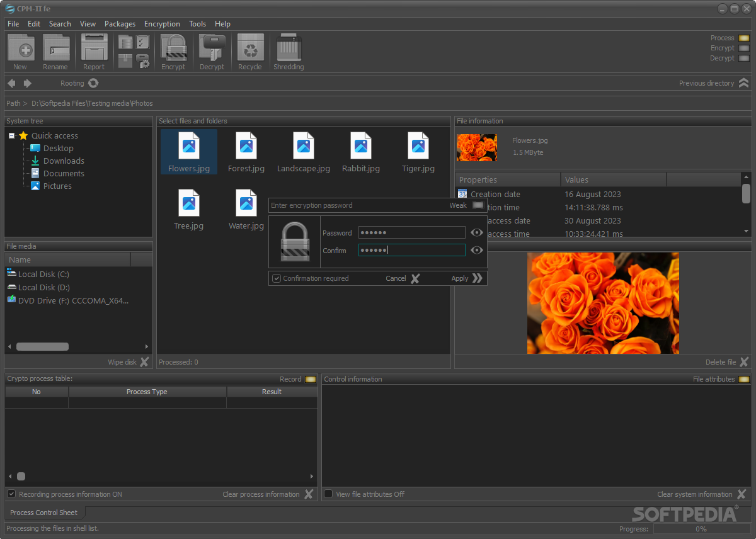Go forward with the right arrow
The image size is (756, 539).
click(x=28, y=83)
